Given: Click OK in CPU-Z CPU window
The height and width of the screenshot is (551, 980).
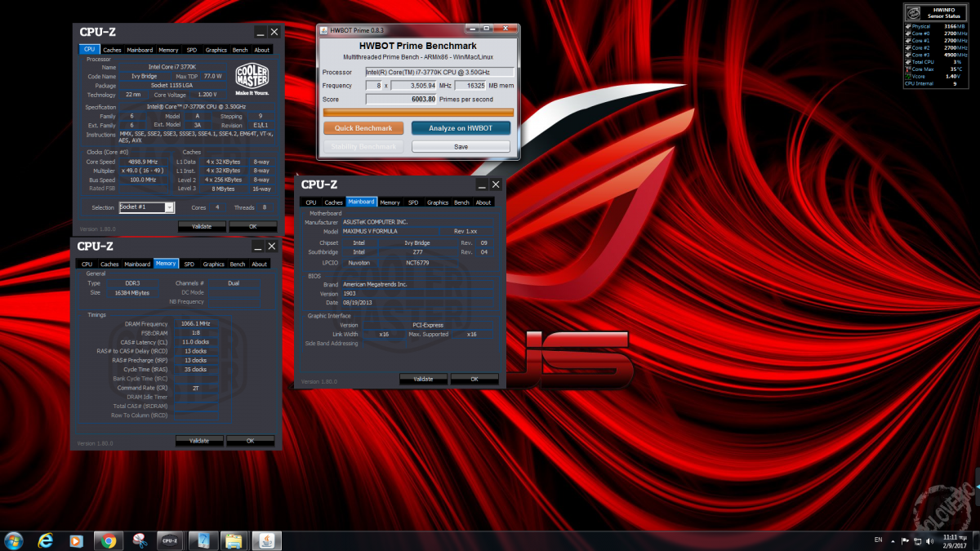Looking at the screenshot, I should [252, 226].
